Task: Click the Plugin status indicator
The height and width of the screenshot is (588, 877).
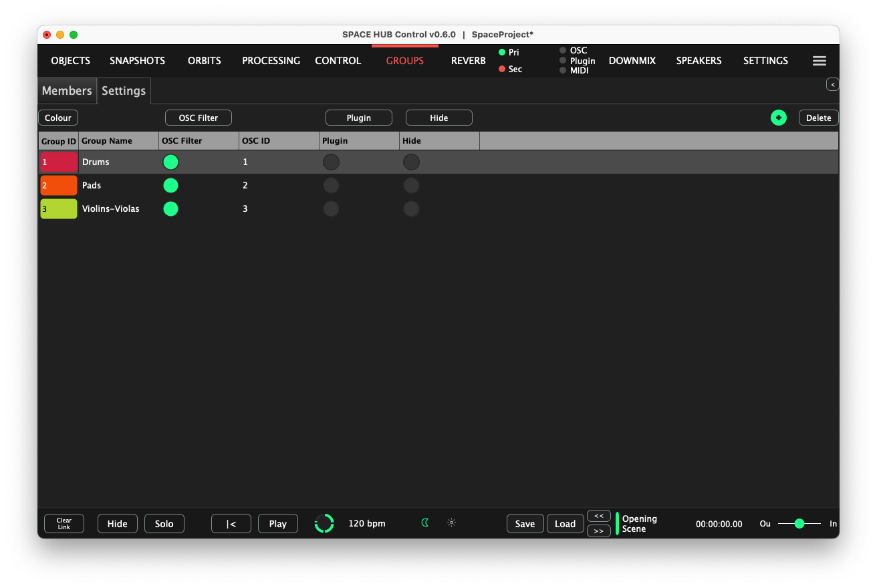Action: click(x=562, y=60)
